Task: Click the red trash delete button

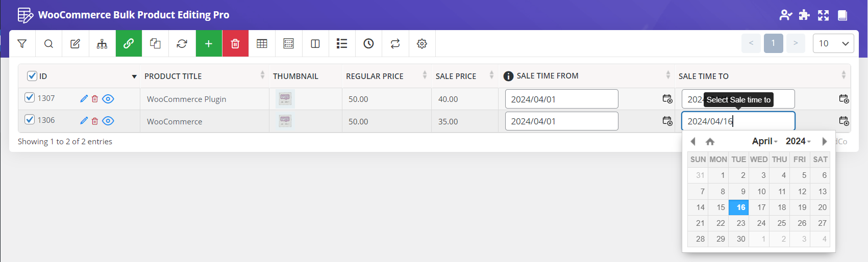Action: tap(235, 44)
